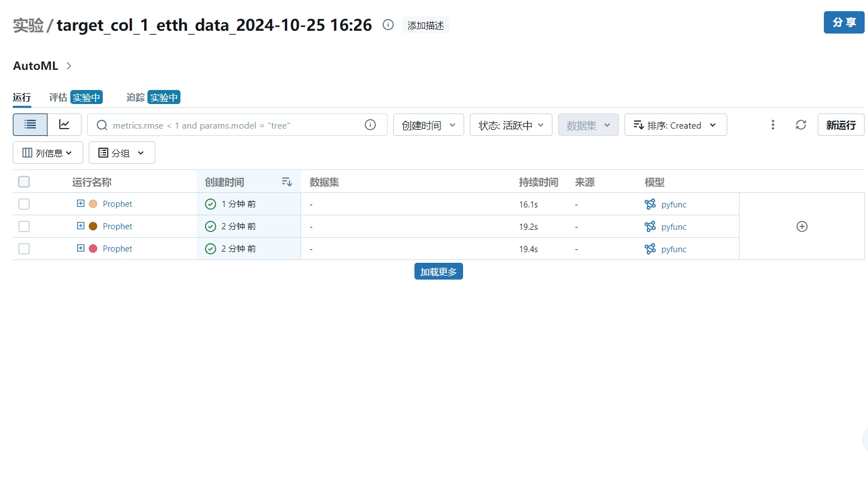
Task: Open the 分组 grouping dropdown
Action: point(122,153)
